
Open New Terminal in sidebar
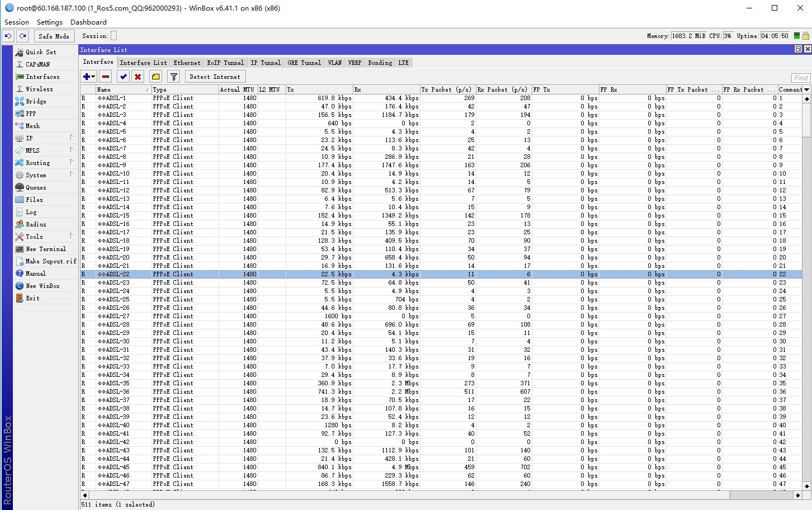46,249
